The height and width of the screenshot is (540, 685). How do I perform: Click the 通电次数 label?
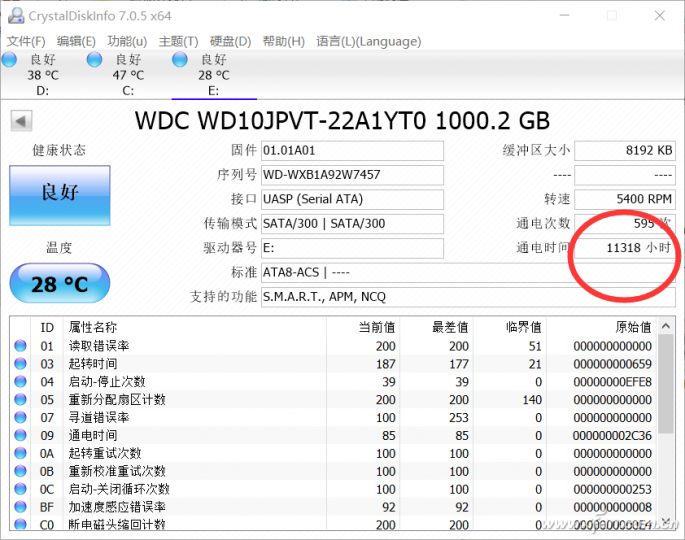point(543,224)
